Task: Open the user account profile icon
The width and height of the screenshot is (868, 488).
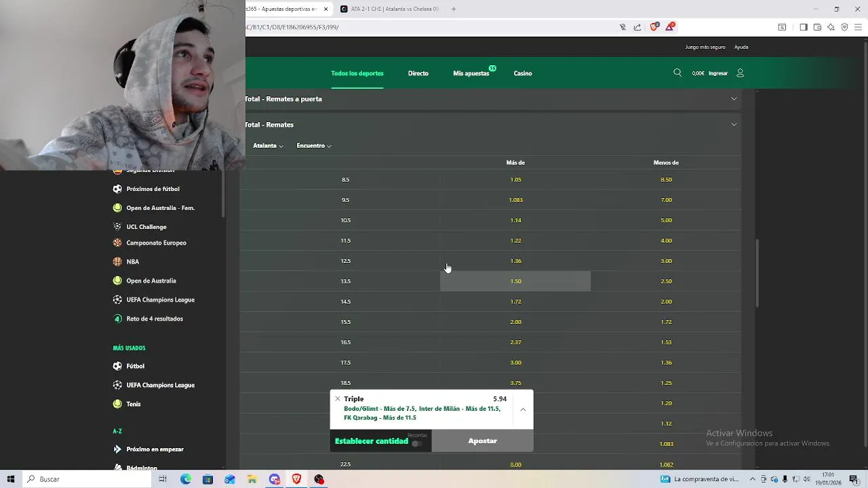Action: click(740, 73)
